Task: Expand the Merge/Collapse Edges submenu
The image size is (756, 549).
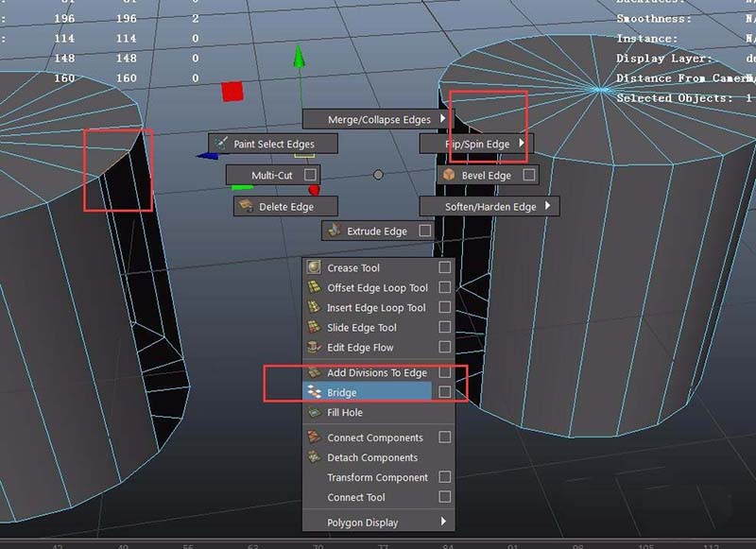Action: point(442,119)
